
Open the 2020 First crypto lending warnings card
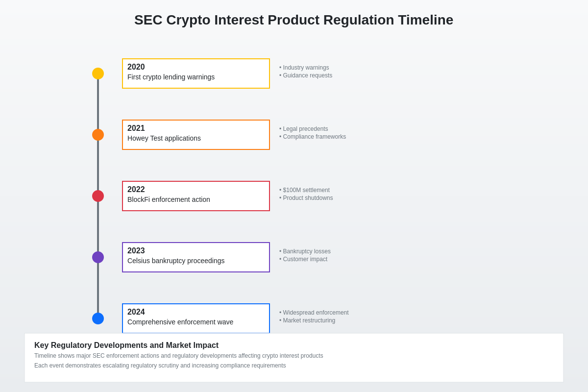pos(196,73)
